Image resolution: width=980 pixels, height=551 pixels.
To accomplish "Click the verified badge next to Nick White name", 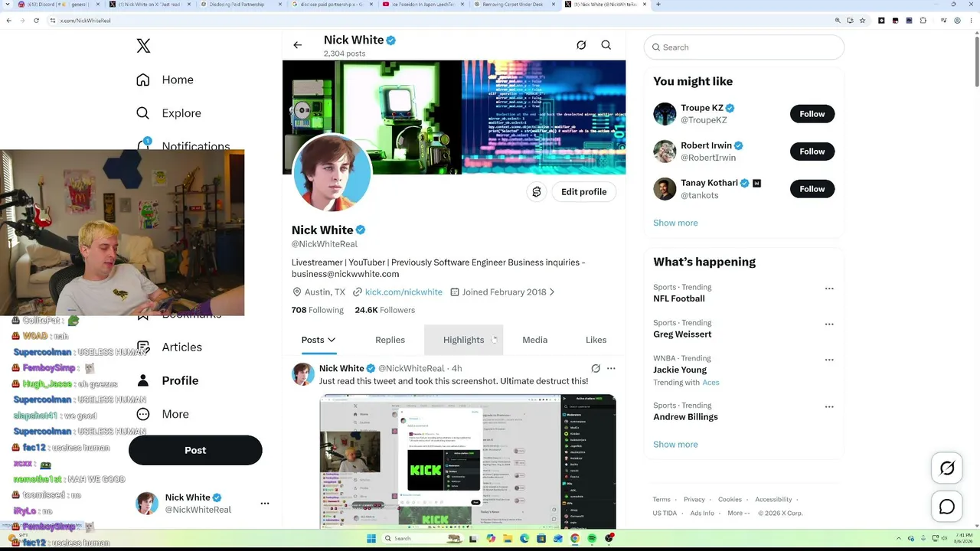I will point(361,230).
